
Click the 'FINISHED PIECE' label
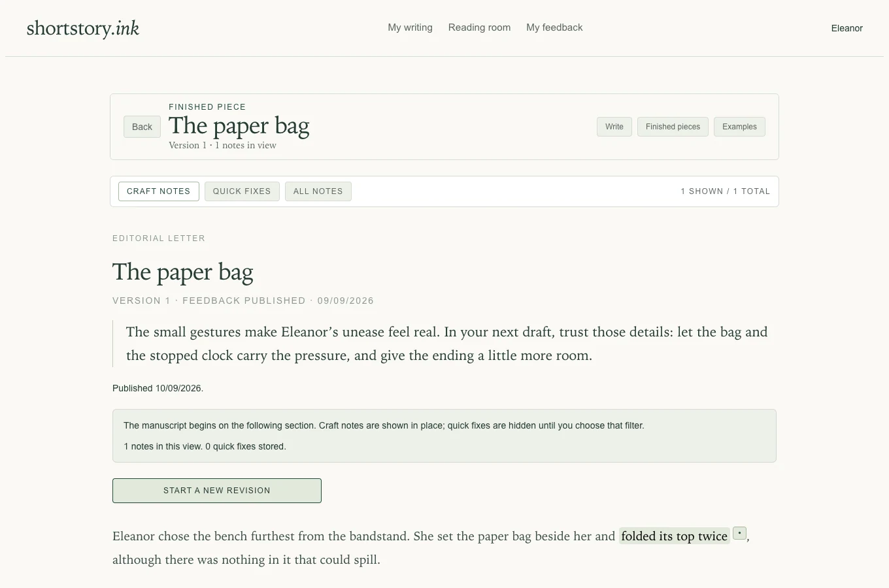click(x=207, y=107)
